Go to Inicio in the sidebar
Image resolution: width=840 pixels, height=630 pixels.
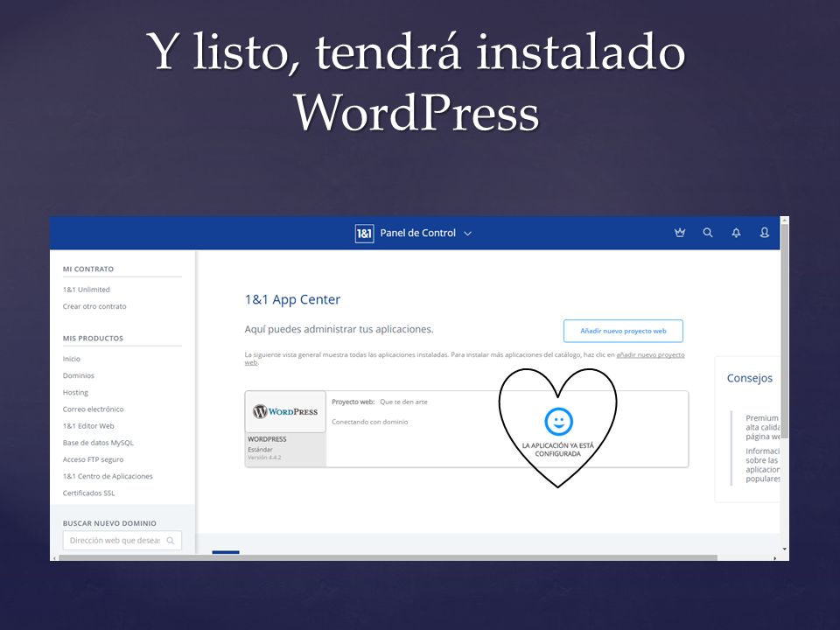coord(71,359)
